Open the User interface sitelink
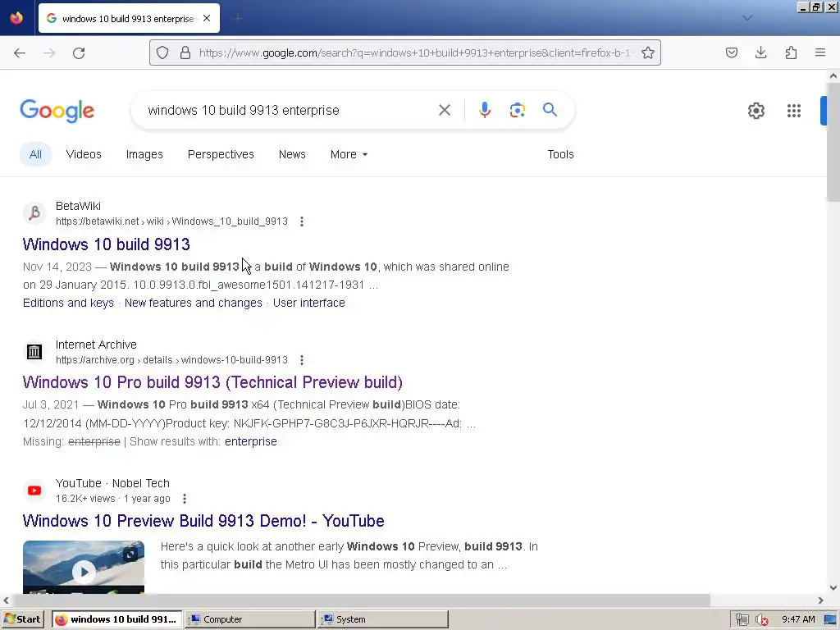 tap(309, 303)
